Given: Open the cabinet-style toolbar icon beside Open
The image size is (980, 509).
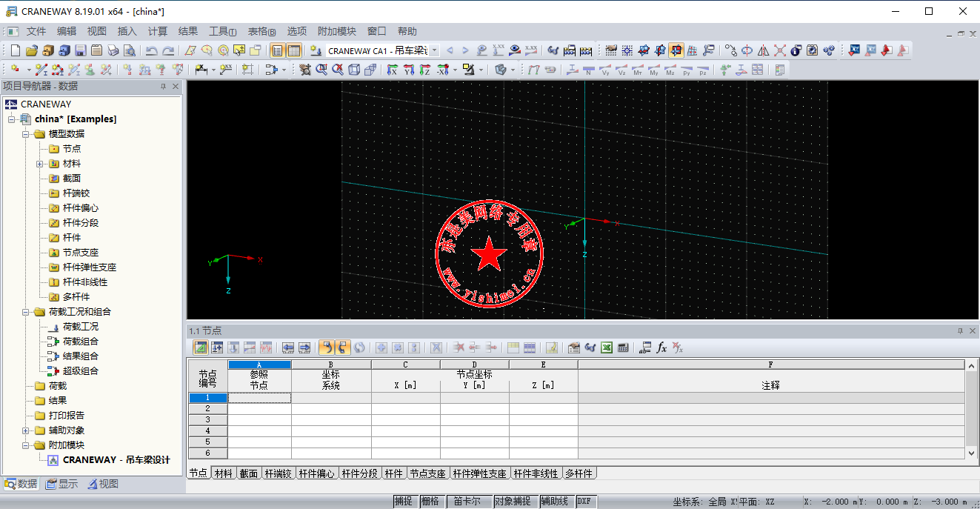Looking at the screenshot, I should coord(47,50).
